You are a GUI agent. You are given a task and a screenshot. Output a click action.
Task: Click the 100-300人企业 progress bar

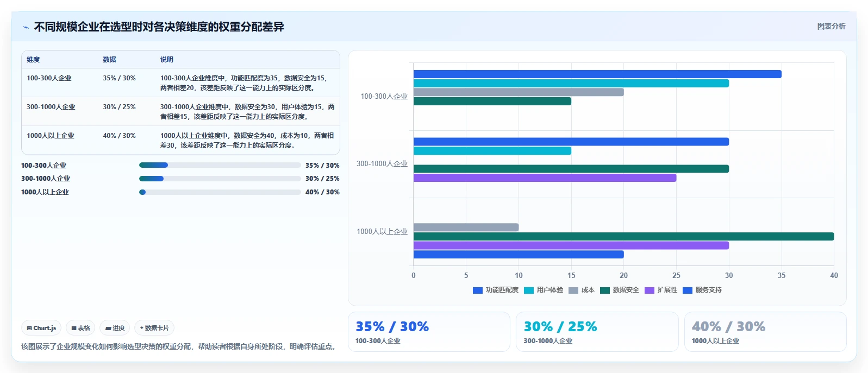[220, 165]
